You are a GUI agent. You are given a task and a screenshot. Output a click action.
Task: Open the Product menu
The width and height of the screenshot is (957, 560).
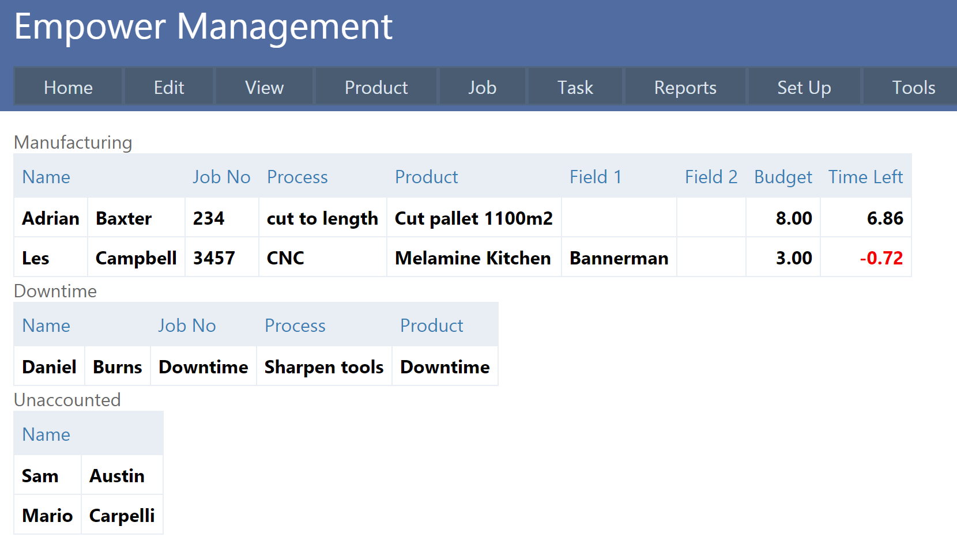pos(376,88)
